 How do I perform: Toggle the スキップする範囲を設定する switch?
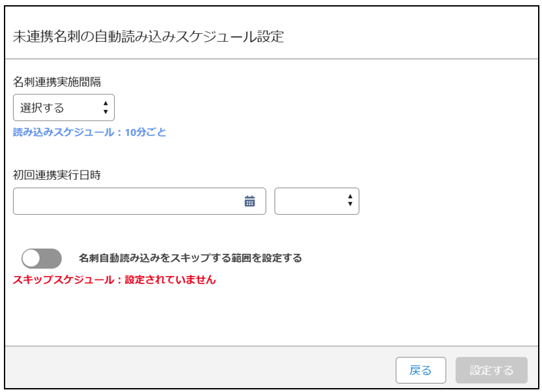tap(42, 259)
